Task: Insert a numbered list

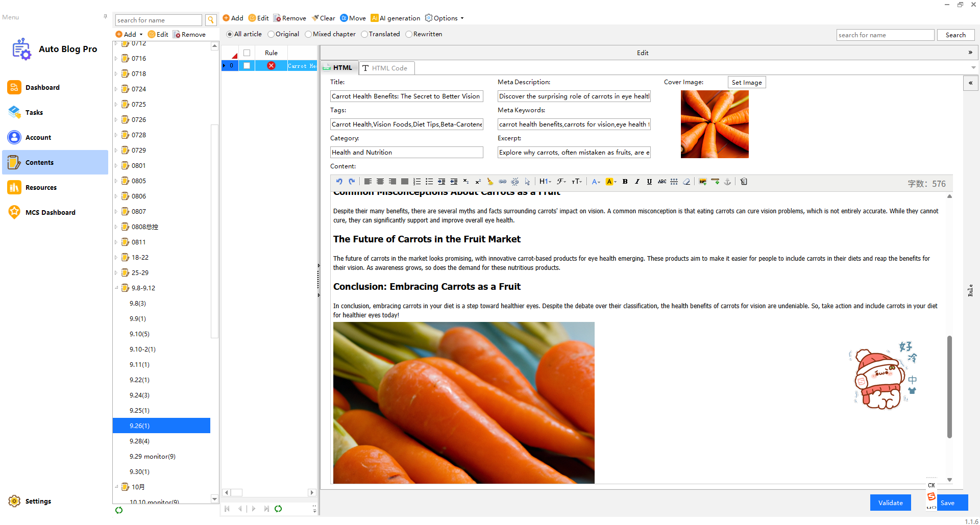Action: (x=417, y=182)
